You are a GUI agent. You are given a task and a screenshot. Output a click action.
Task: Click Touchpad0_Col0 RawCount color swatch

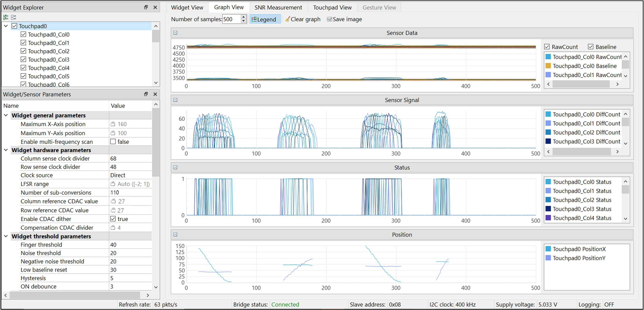548,57
